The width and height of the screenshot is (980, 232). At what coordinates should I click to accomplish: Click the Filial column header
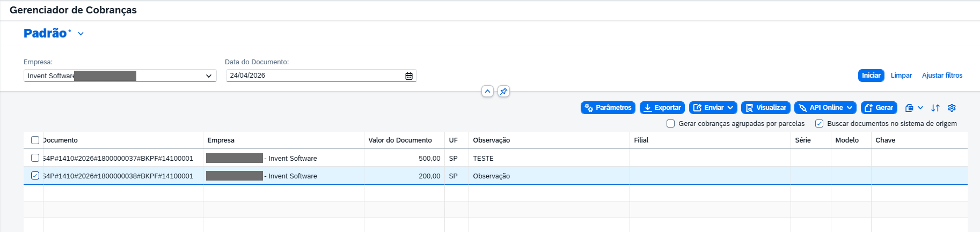710,140
